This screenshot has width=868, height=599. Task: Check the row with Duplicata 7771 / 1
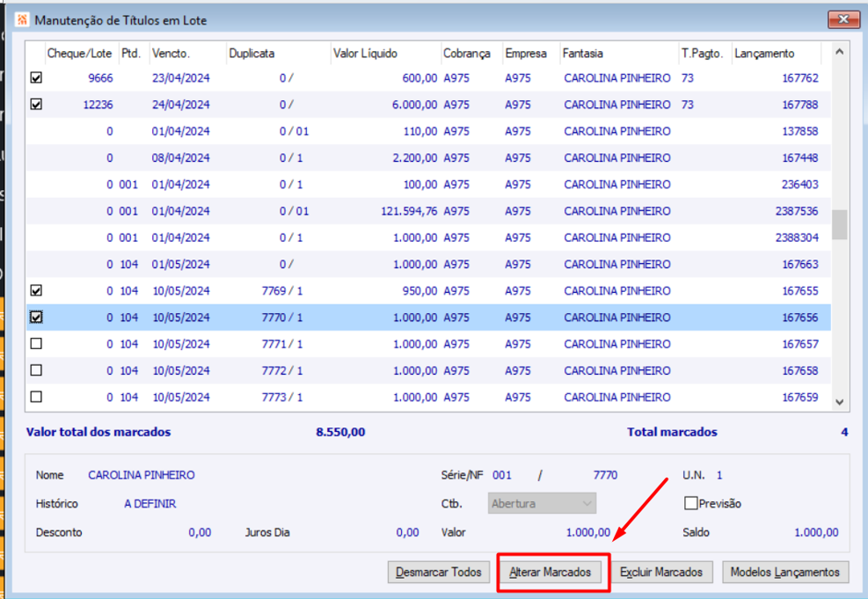[x=36, y=343]
